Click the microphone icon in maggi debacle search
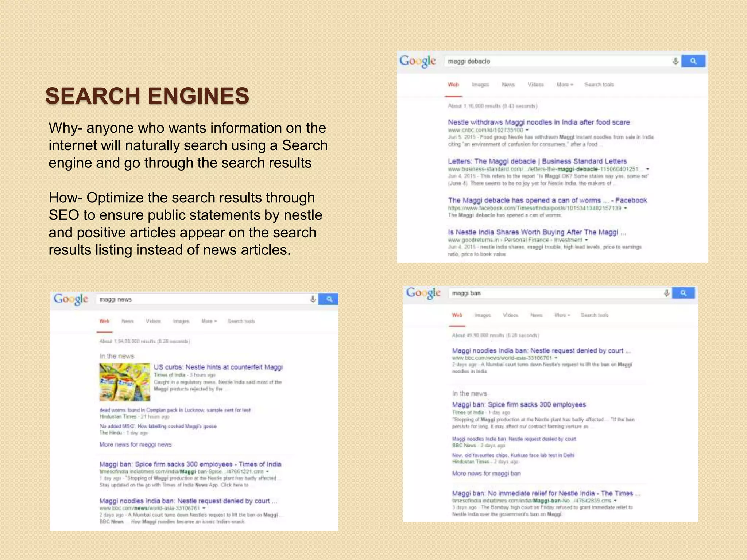Viewport: 747px width, 560px height. point(675,61)
